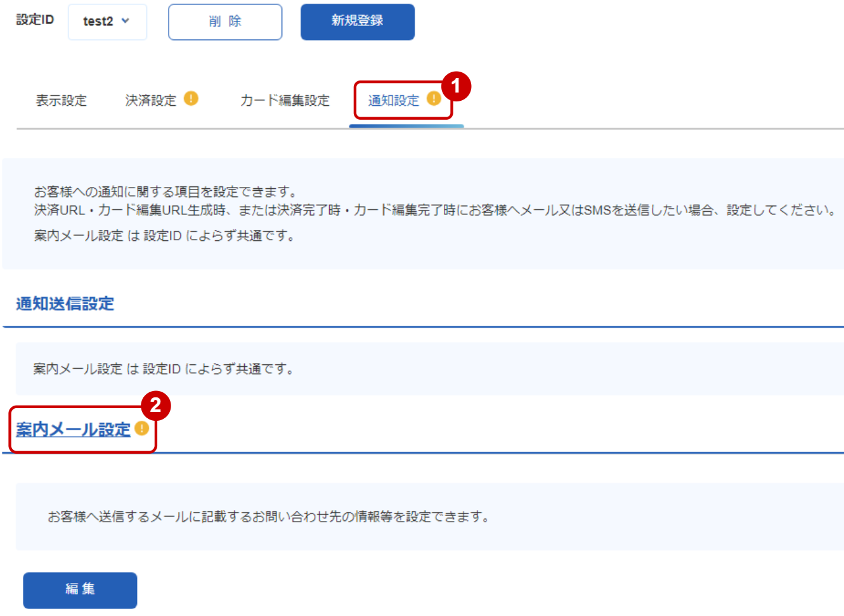The image size is (844, 616).
Task: Switch to the 表示設定 tab
Action: (x=61, y=101)
